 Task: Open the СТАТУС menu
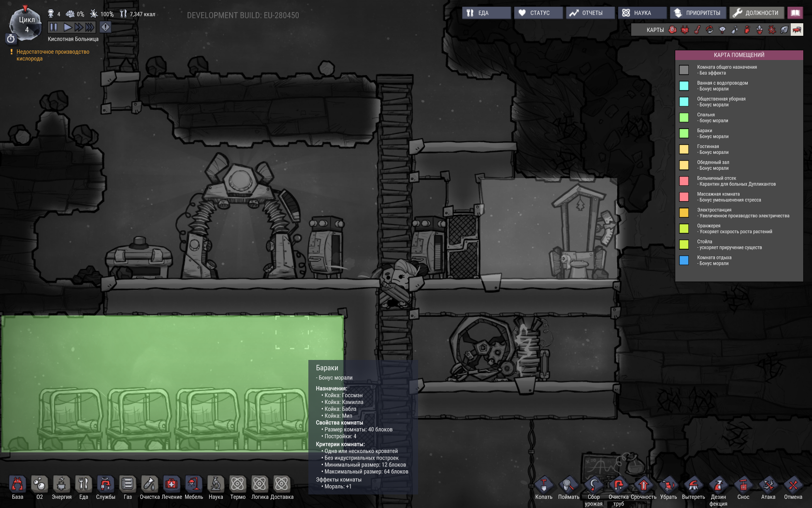(538, 13)
